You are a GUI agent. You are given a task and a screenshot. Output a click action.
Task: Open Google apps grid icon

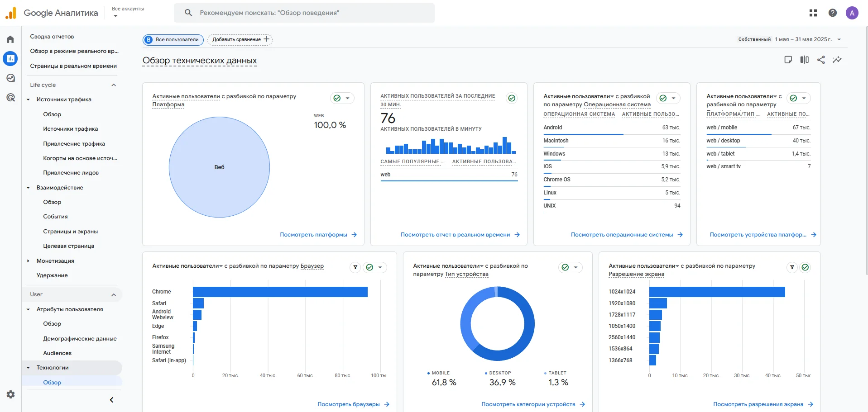point(813,13)
